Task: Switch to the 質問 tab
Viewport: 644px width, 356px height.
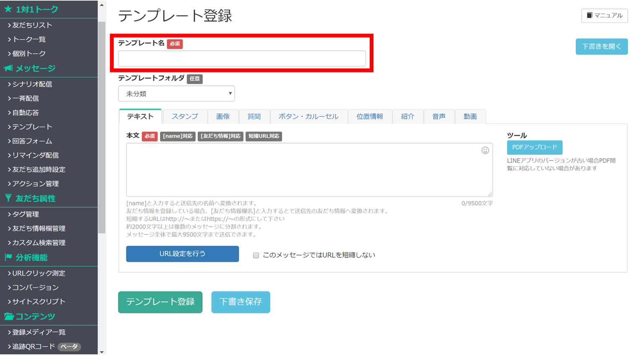Action: coord(254,116)
